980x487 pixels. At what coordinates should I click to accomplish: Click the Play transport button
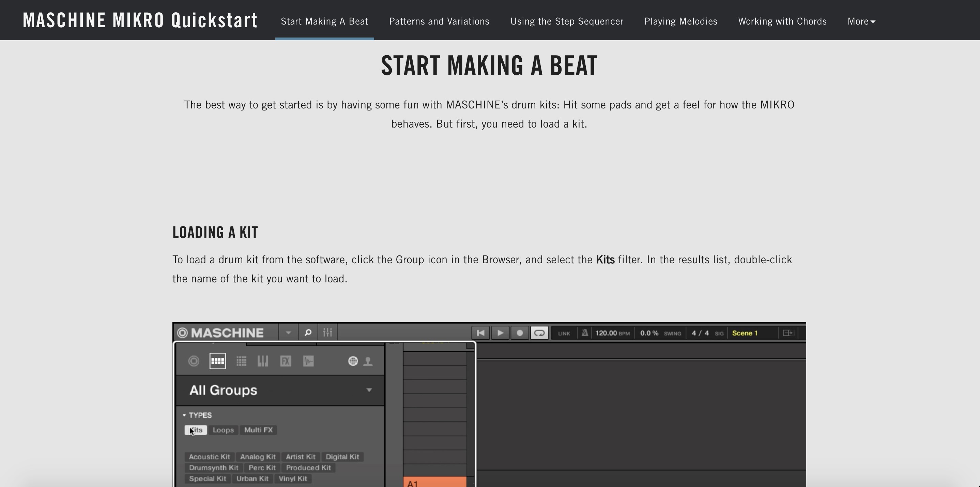pos(500,333)
